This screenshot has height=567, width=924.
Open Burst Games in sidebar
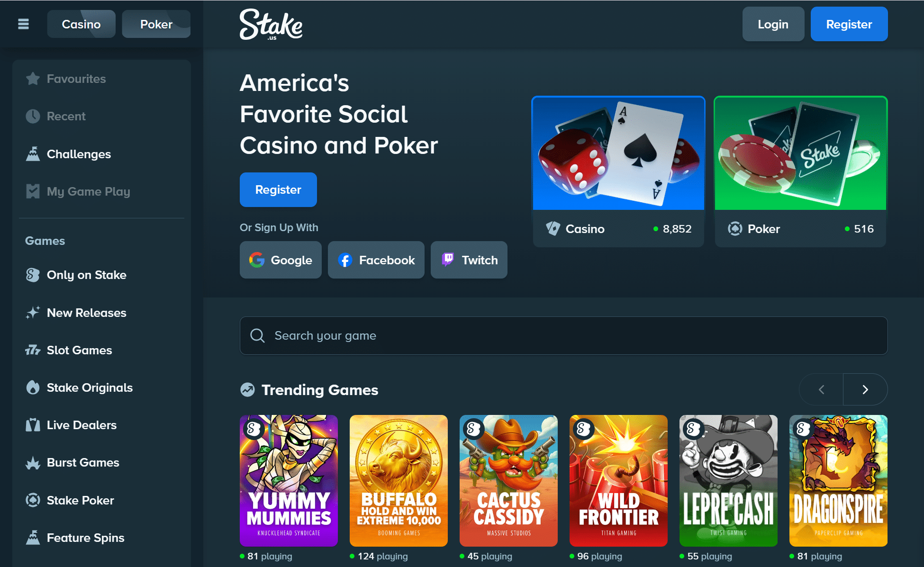coord(83,462)
